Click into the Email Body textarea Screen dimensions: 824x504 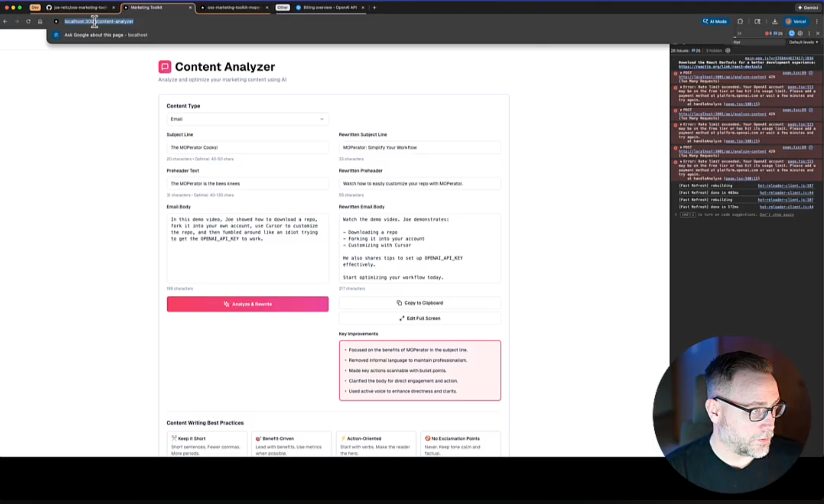(247, 248)
